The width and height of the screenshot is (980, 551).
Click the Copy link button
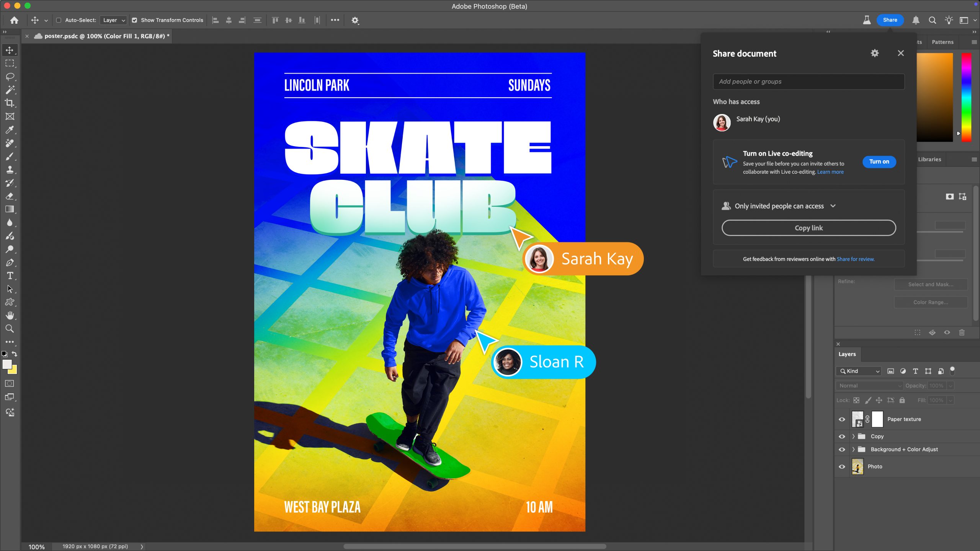point(808,227)
